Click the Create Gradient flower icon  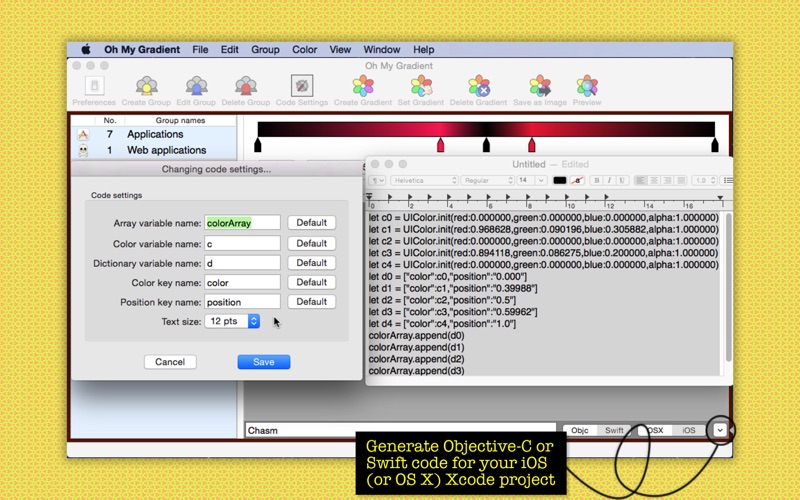click(x=363, y=86)
